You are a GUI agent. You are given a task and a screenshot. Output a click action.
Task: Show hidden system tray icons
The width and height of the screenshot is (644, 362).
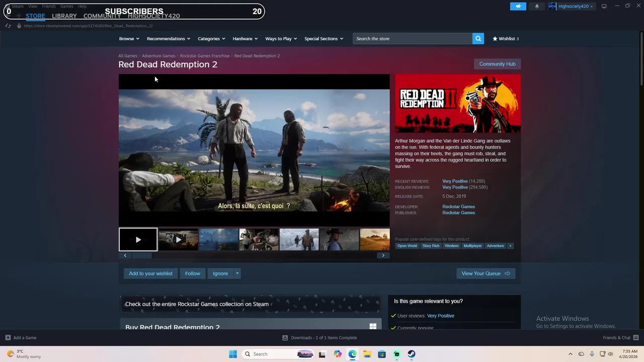(570, 354)
